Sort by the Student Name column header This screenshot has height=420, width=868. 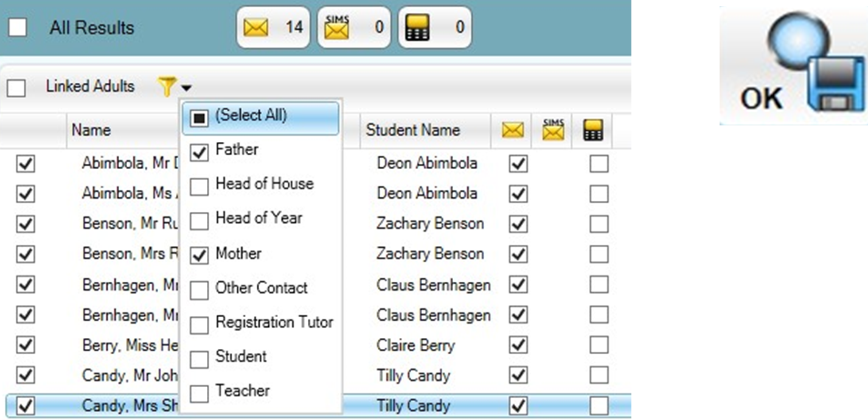(x=412, y=130)
